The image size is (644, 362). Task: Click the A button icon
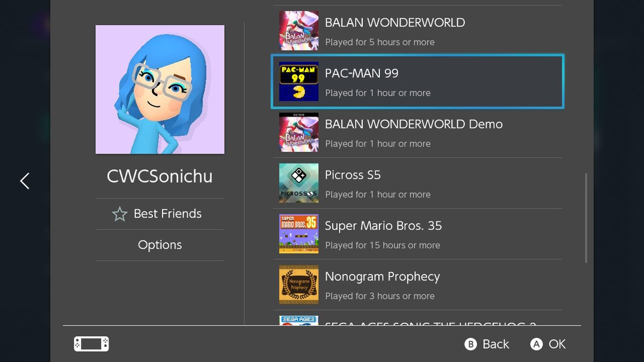[x=536, y=344]
